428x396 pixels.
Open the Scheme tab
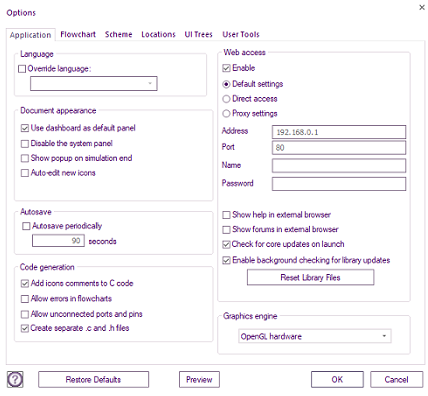118,34
